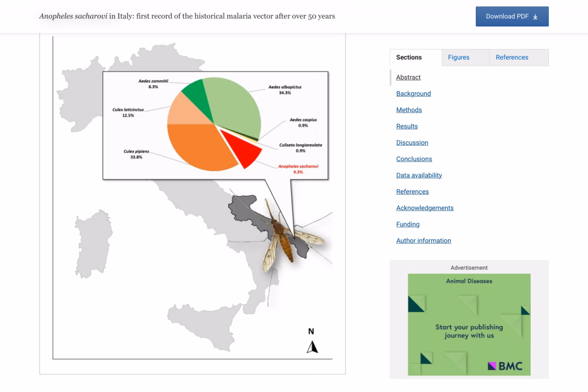Jump to the Discussion section

412,143
